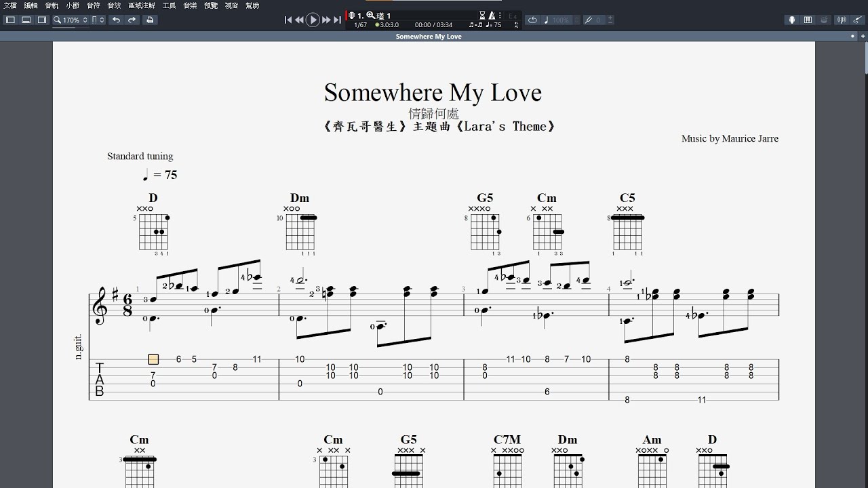This screenshot has width=868, height=488.
Task: Start playback with the play button
Action: pos(313,20)
